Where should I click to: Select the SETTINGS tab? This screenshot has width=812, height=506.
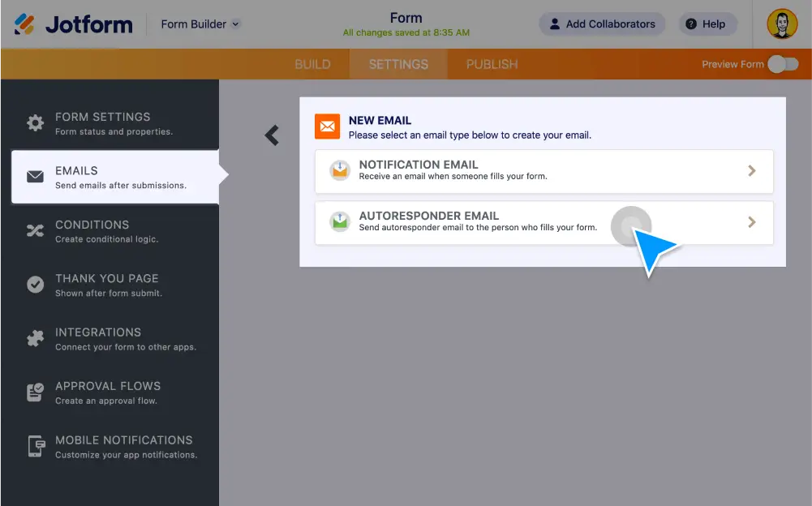point(398,64)
